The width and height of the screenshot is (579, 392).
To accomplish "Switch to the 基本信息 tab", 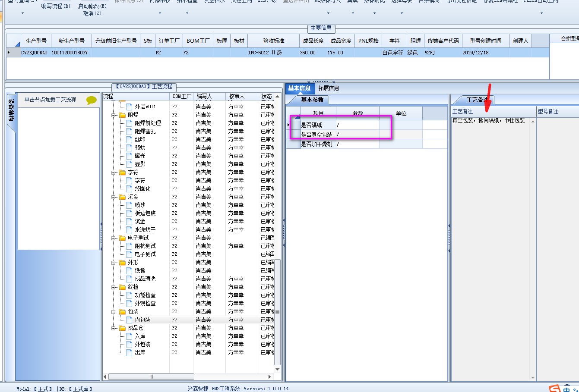I will pyautogui.click(x=299, y=88).
